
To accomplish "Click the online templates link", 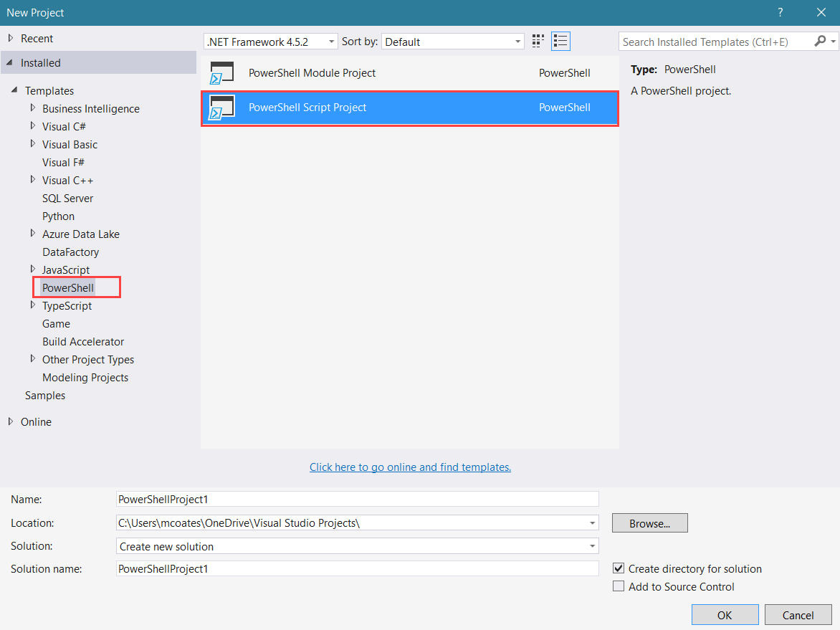I will point(411,467).
